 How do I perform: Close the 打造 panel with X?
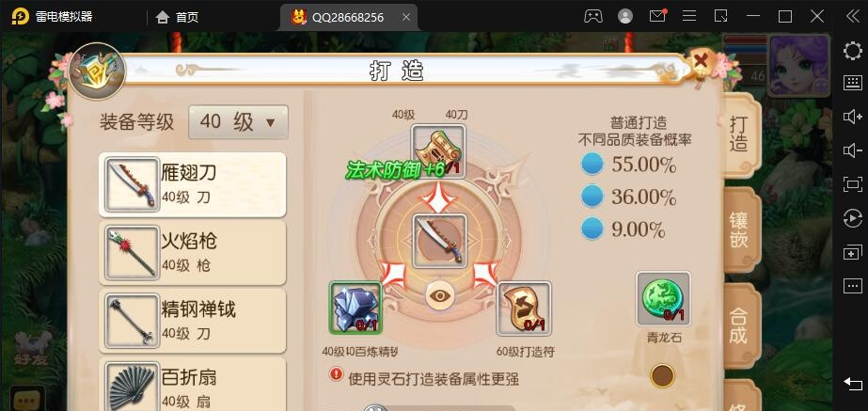pos(701,60)
